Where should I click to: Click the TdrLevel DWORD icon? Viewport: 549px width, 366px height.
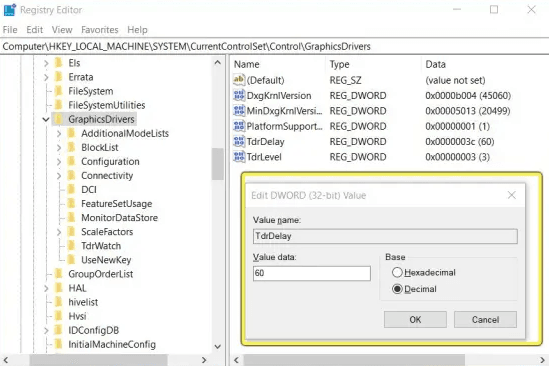click(239, 157)
